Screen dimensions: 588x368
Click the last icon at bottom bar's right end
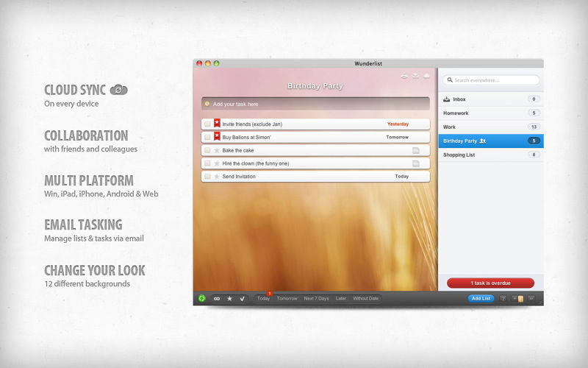(531, 299)
